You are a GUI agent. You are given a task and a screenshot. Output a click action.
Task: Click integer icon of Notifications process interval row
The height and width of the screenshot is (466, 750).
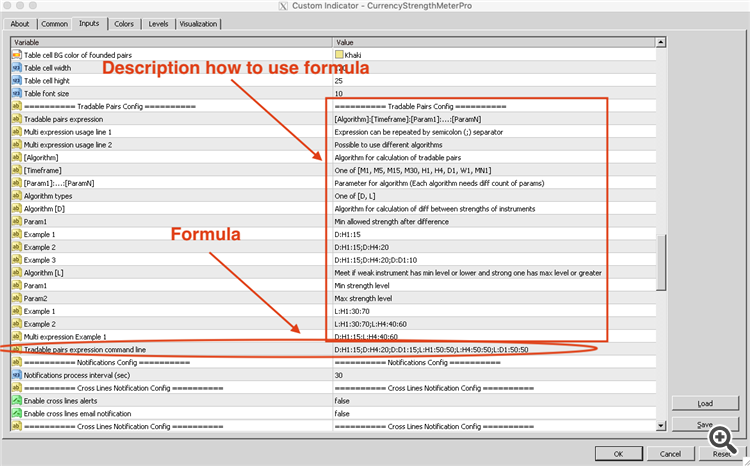tap(16, 375)
